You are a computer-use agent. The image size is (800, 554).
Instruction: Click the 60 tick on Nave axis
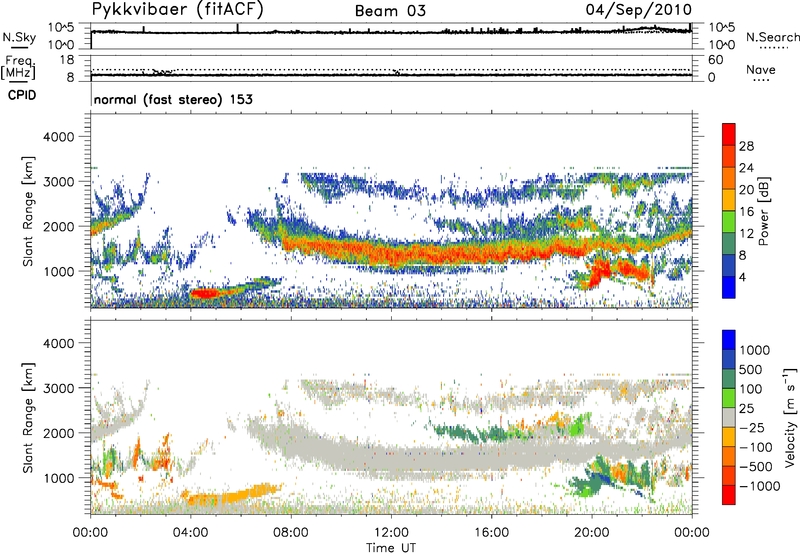coord(715,60)
